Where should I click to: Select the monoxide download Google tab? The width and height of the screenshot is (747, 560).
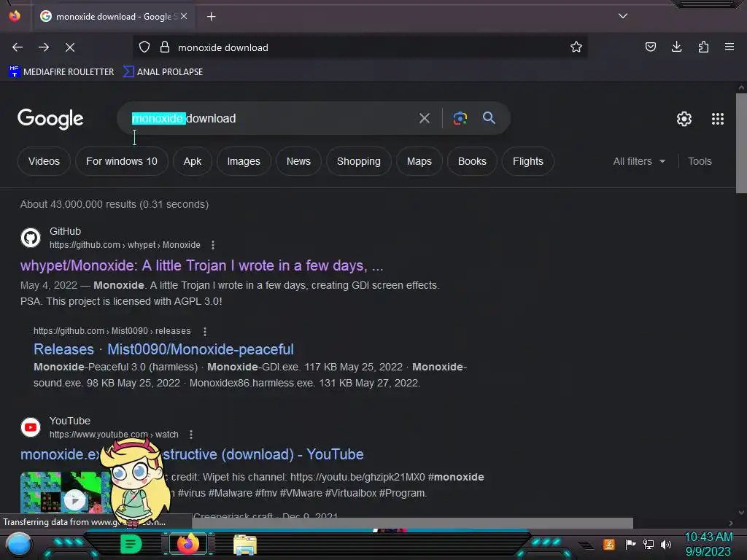113,17
